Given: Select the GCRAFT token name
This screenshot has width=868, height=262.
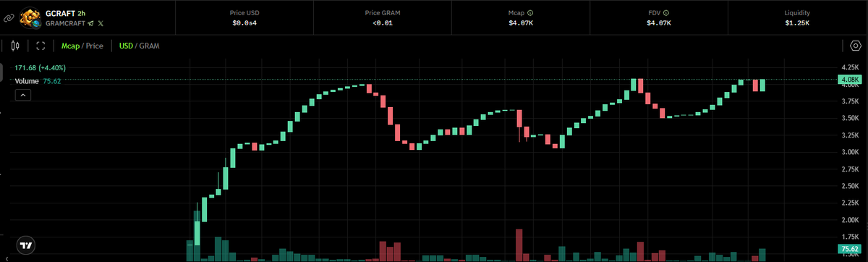Looking at the screenshot, I should tap(59, 13).
